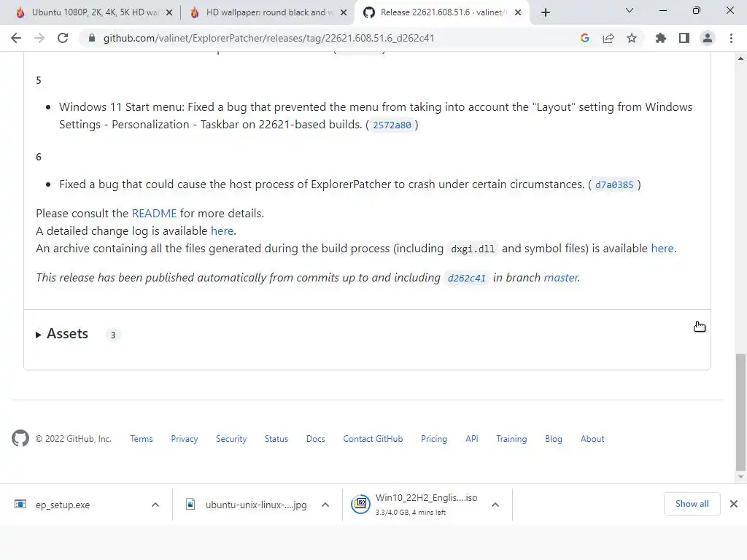
Task: Open the Security footer link
Action: [x=231, y=438]
